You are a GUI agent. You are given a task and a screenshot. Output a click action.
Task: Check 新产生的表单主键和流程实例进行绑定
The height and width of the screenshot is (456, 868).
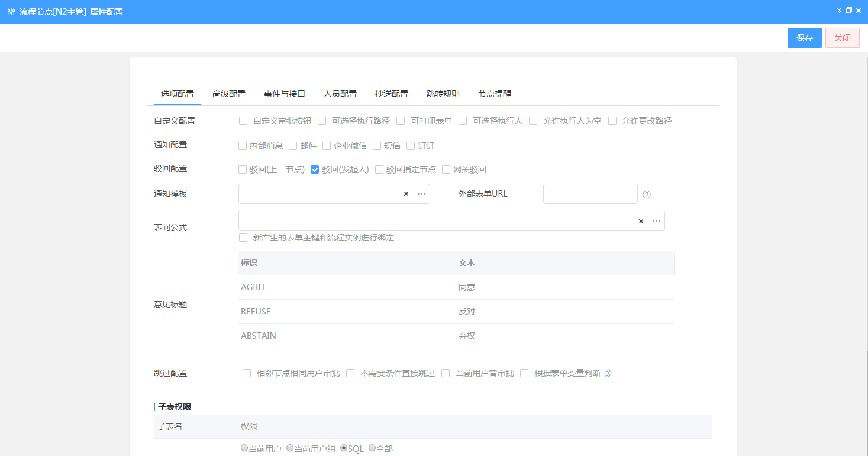pyautogui.click(x=243, y=237)
